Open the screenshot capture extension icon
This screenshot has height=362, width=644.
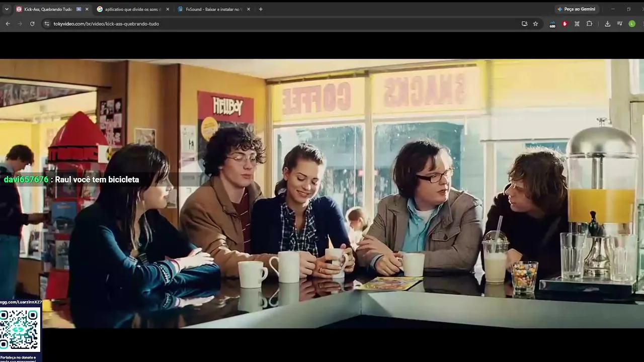[577, 24]
